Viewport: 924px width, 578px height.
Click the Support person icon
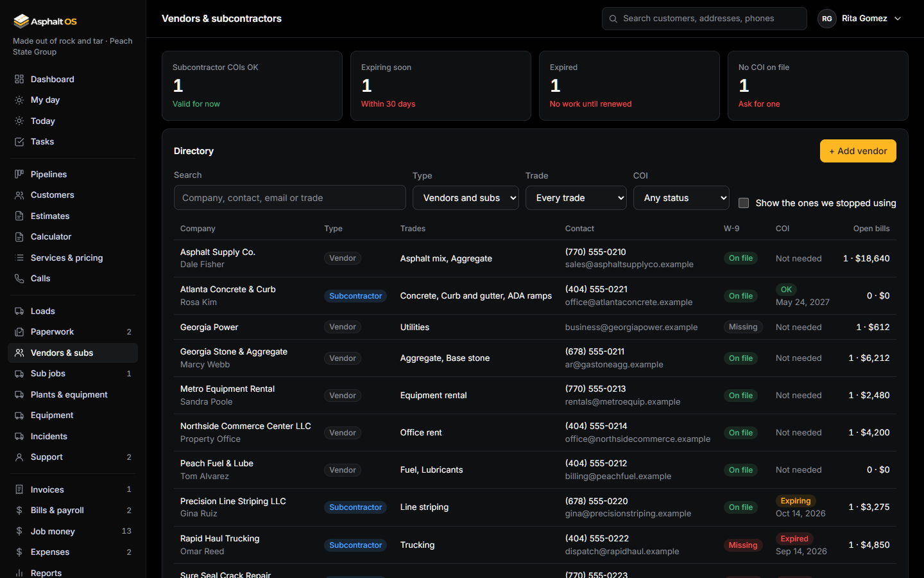pyautogui.click(x=19, y=457)
